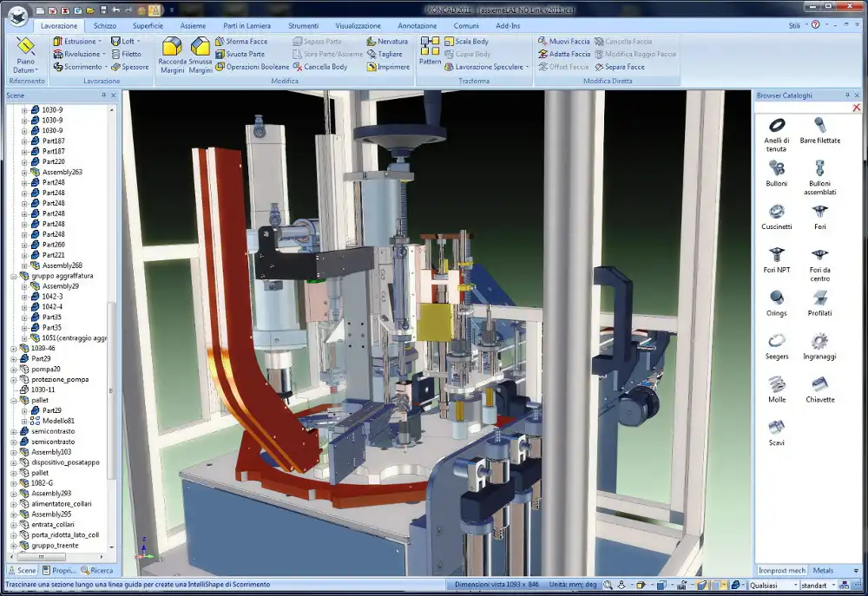Open the Parti in Lamiera tab
The image size is (868, 596).
pos(247,26)
